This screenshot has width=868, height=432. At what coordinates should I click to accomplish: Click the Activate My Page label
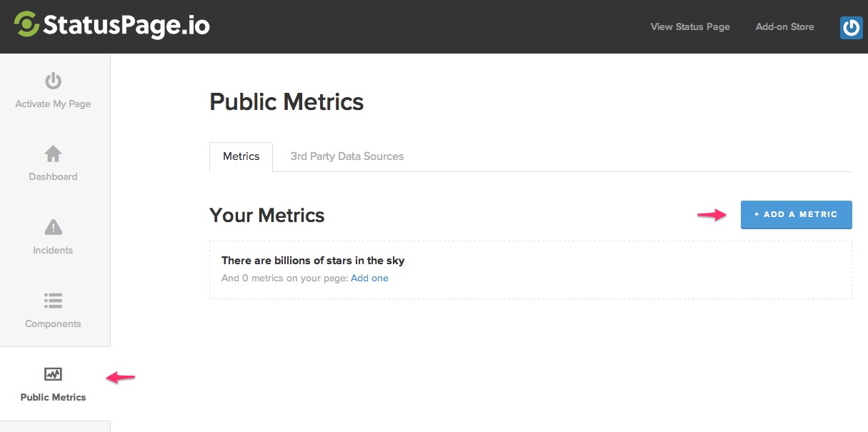53,104
